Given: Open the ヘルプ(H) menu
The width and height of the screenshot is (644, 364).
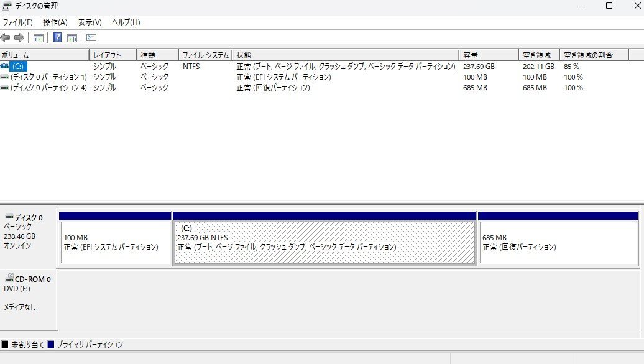Looking at the screenshot, I should click(x=126, y=22).
